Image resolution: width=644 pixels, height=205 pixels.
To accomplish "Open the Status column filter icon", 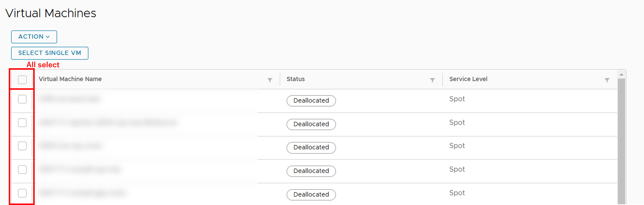I will [432, 80].
